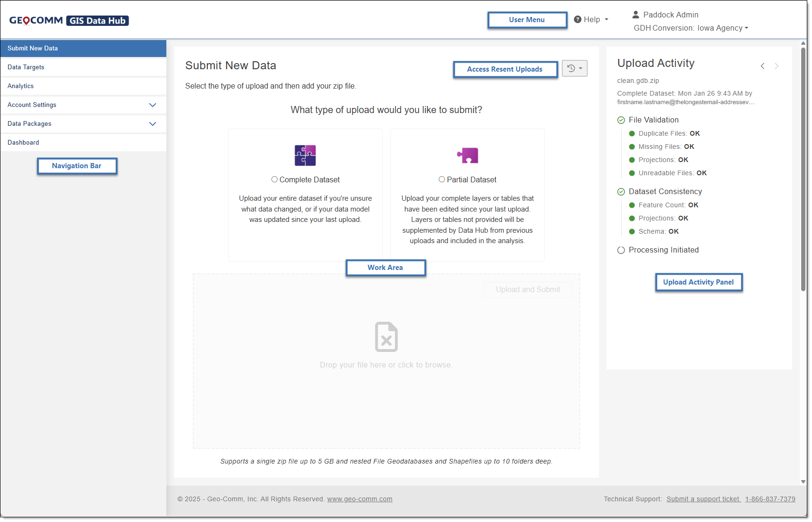Select the Partial Dataset radio button
This screenshot has height=522, width=812.
442,179
